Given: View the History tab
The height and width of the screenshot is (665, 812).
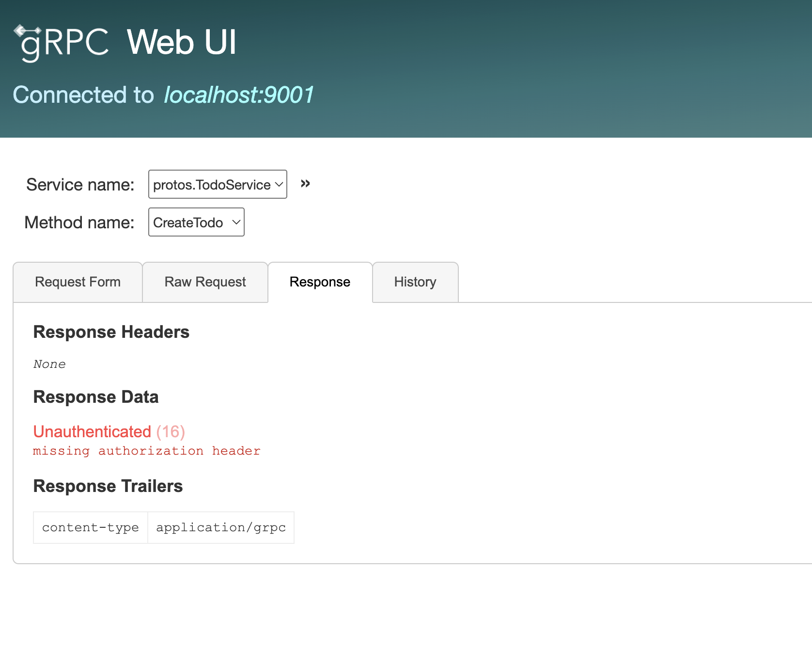Looking at the screenshot, I should coord(415,282).
